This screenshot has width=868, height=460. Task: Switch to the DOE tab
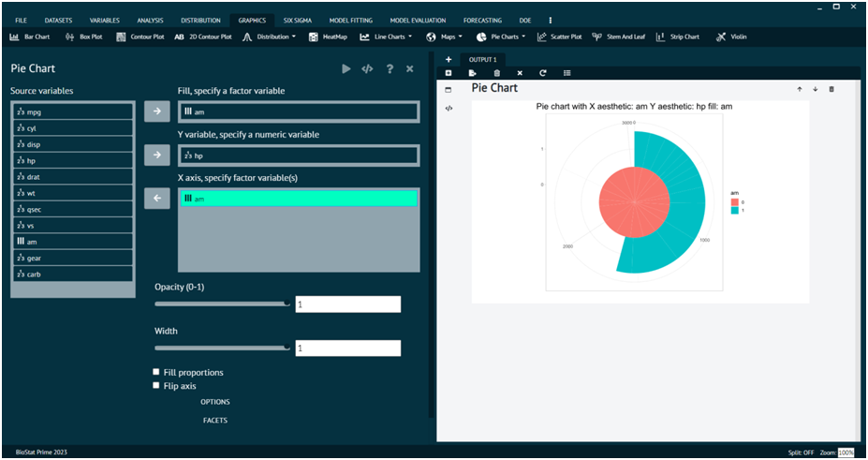[524, 21]
